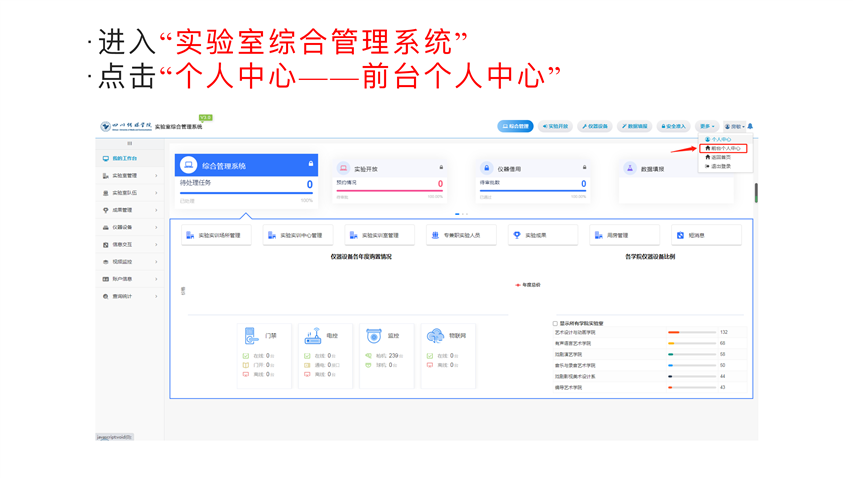
Task: Collapse sidebar with the top toggle
Action: click(129, 144)
